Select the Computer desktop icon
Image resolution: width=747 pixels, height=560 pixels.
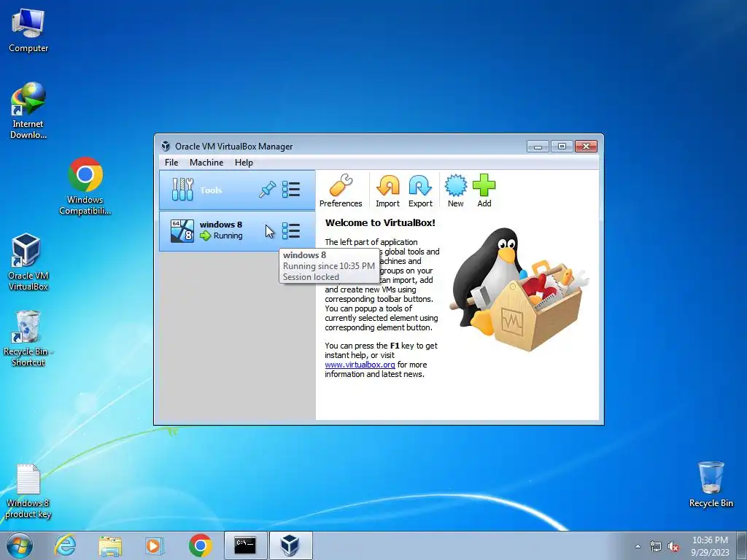tap(28, 31)
